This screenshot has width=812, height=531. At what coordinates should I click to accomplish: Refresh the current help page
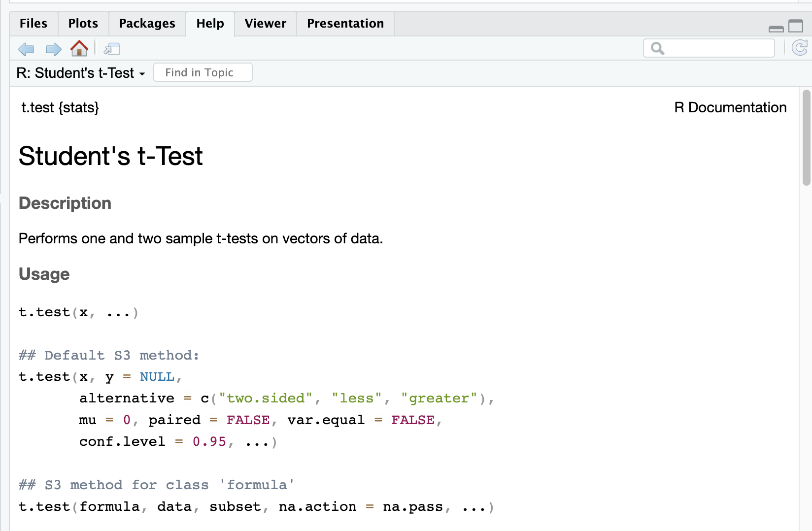pyautogui.click(x=800, y=48)
